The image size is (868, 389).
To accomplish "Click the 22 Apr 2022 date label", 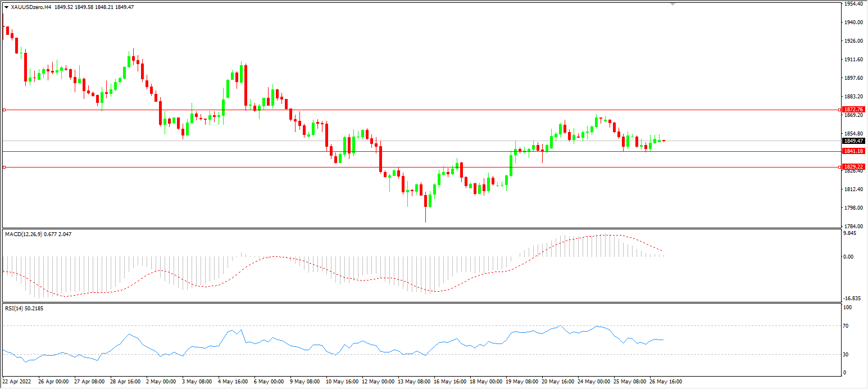I will (16, 382).
